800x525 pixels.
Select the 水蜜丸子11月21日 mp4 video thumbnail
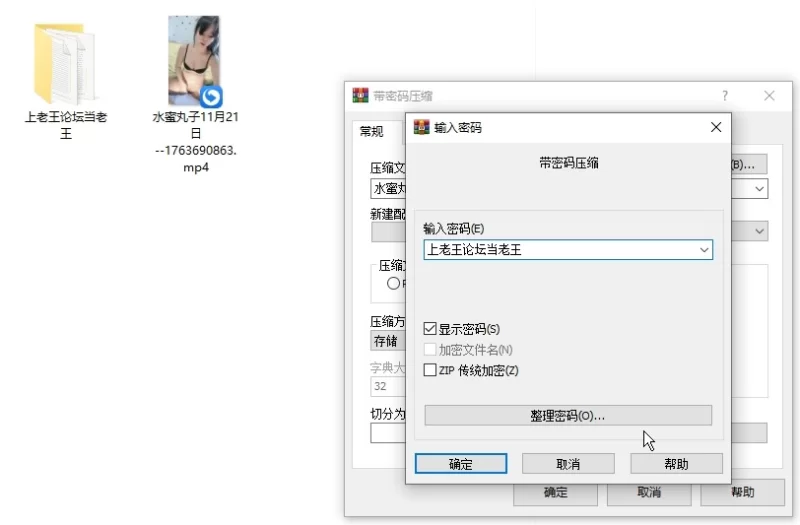(195, 61)
